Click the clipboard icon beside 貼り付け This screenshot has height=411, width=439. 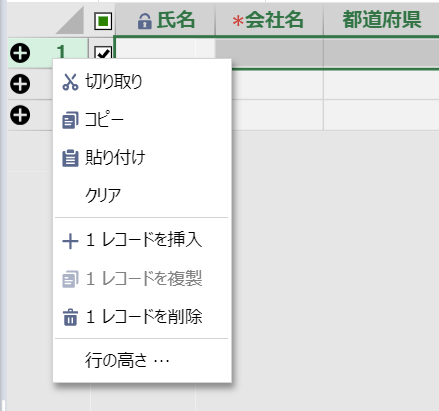click(70, 158)
